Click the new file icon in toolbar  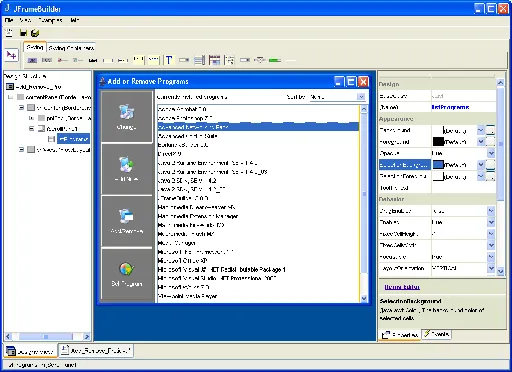pos(9,33)
